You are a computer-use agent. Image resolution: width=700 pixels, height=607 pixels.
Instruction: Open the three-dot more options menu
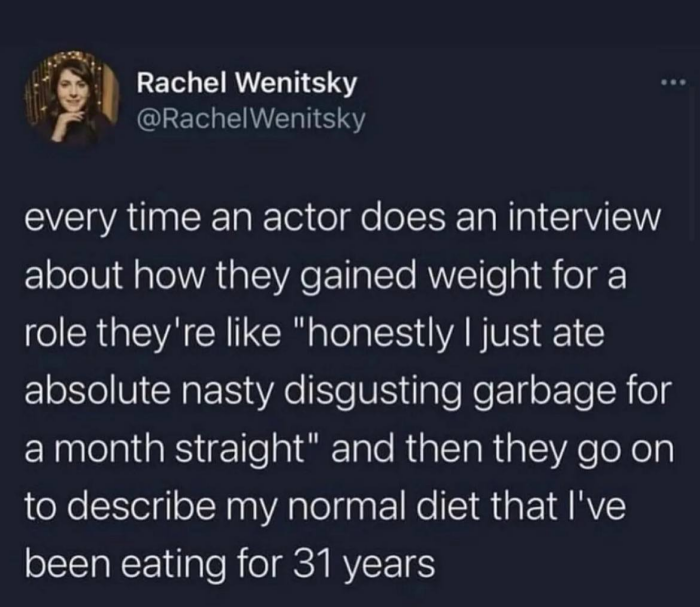[673, 82]
